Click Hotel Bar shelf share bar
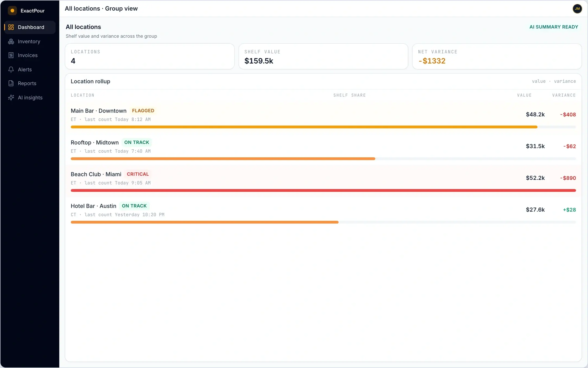This screenshot has height=368, width=588. click(323, 222)
